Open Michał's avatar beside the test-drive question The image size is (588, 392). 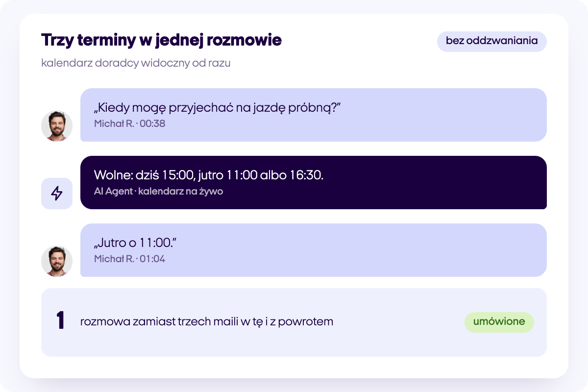click(x=57, y=126)
